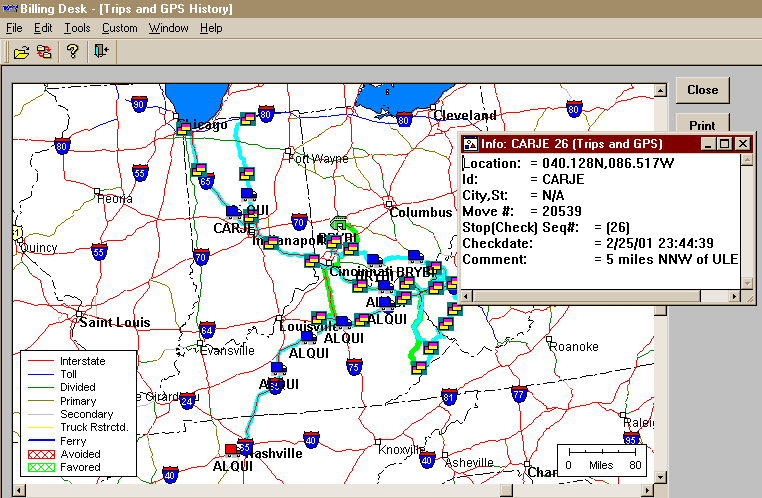Open the Edit menu
The height and width of the screenshot is (498, 762).
point(43,28)
